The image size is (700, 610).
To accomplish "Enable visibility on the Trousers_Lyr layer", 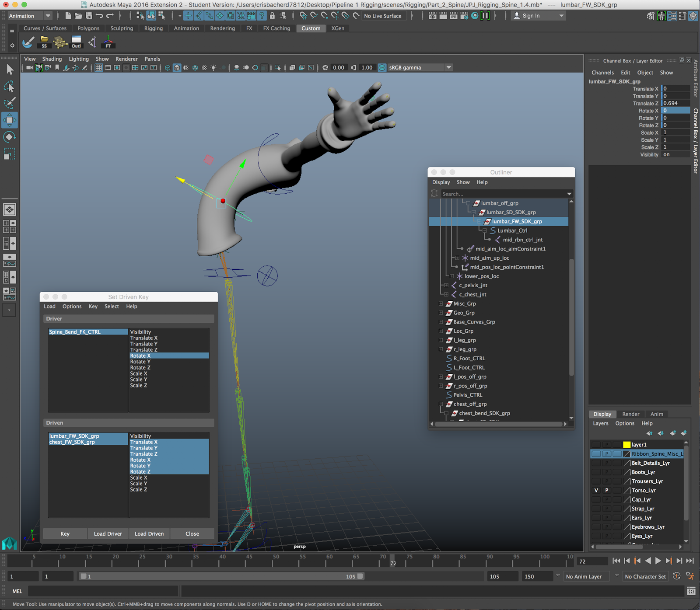I will click(596, 481).
